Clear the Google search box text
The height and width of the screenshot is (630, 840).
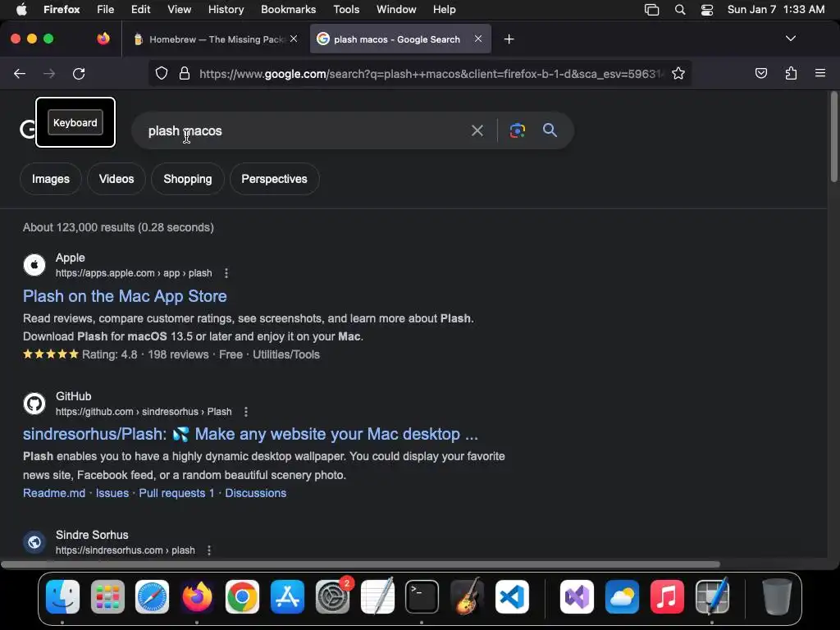[477, 130]
